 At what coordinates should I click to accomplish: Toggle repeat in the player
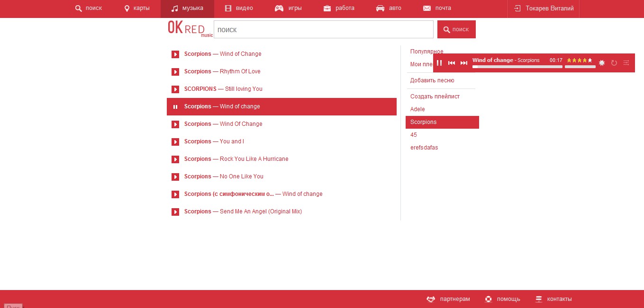click(x=614, y=63)
